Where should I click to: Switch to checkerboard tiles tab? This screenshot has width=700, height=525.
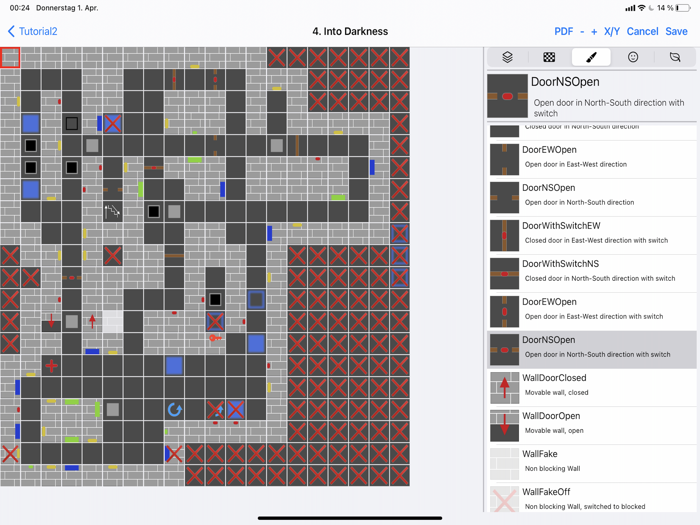point(549,57)
